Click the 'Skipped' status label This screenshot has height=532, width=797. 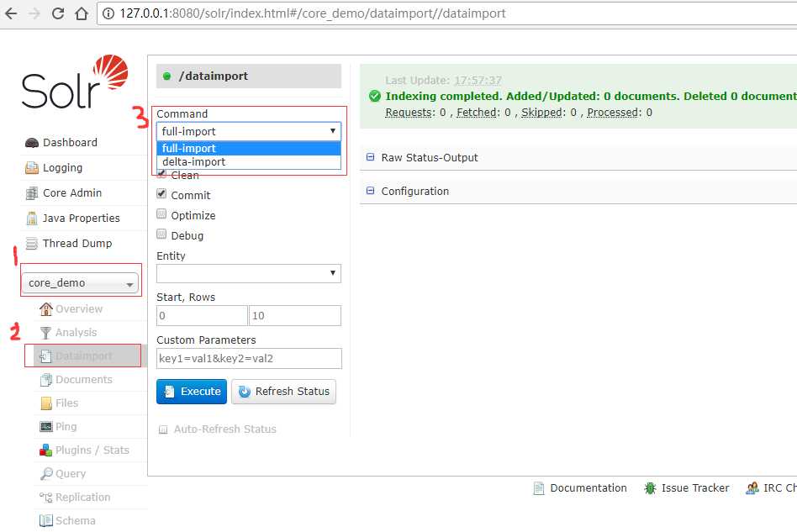click(541, 113)
